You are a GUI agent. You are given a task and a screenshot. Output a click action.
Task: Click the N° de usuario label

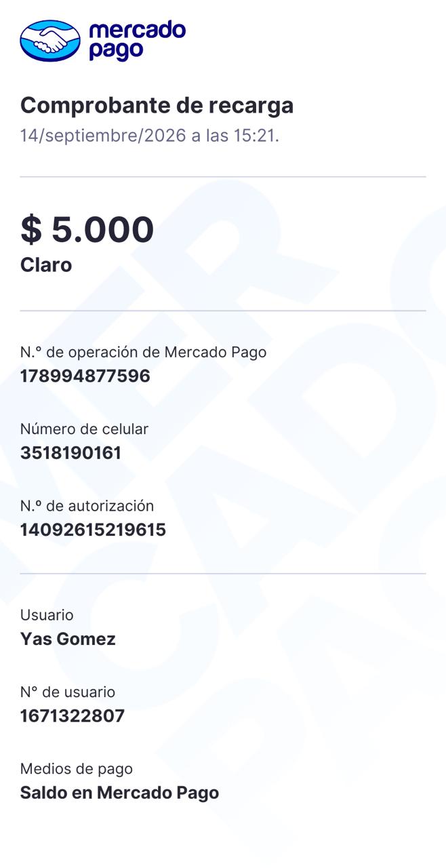pos(68,692)
